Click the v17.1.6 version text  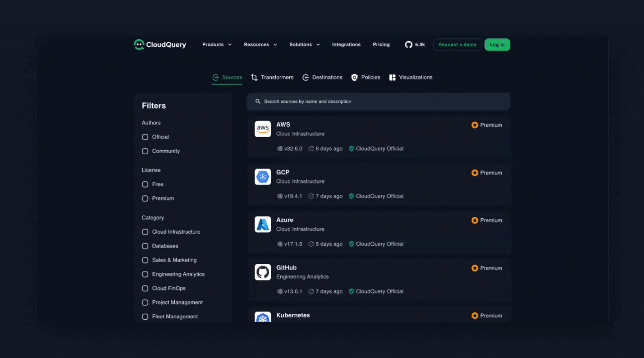pos(293,244)
